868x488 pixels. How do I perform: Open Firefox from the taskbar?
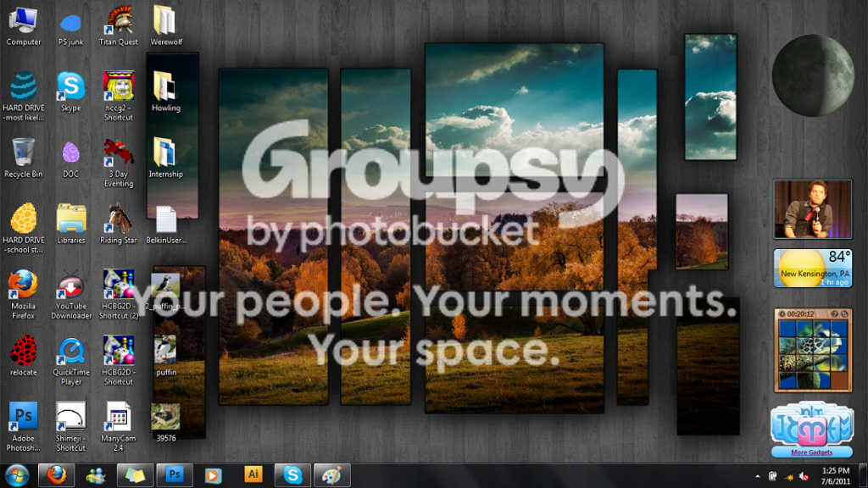56,475
